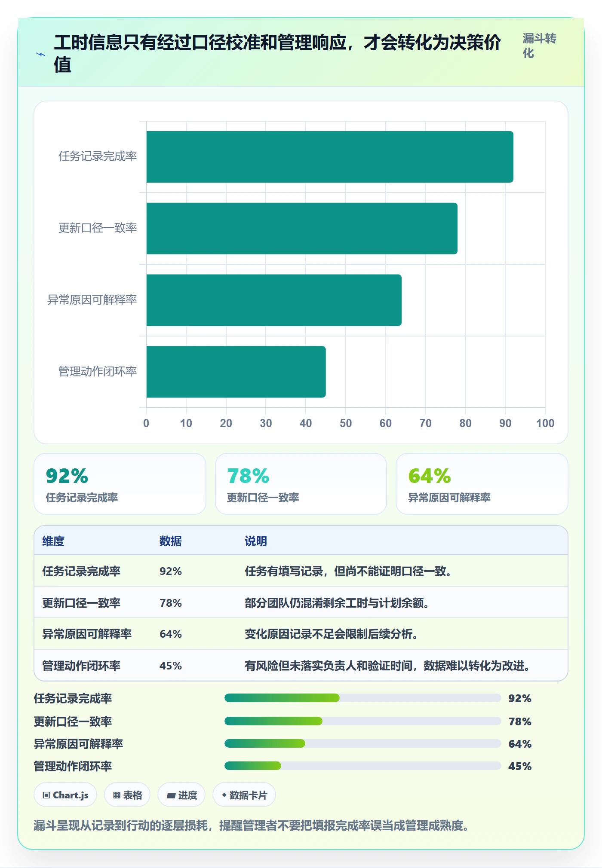This screenshot has height=868, width=602.
Task: Click the 92% data card
Action: (x=120, y=484)
